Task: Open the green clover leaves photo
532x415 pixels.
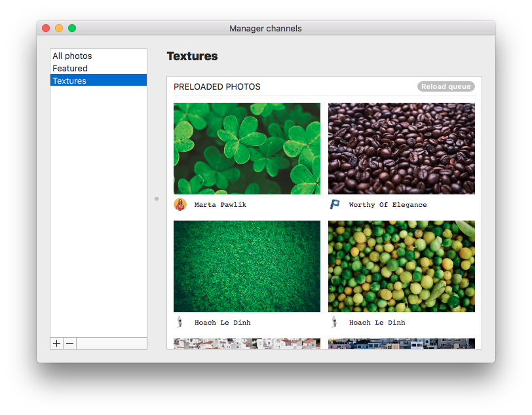Action: pos(247,149)
